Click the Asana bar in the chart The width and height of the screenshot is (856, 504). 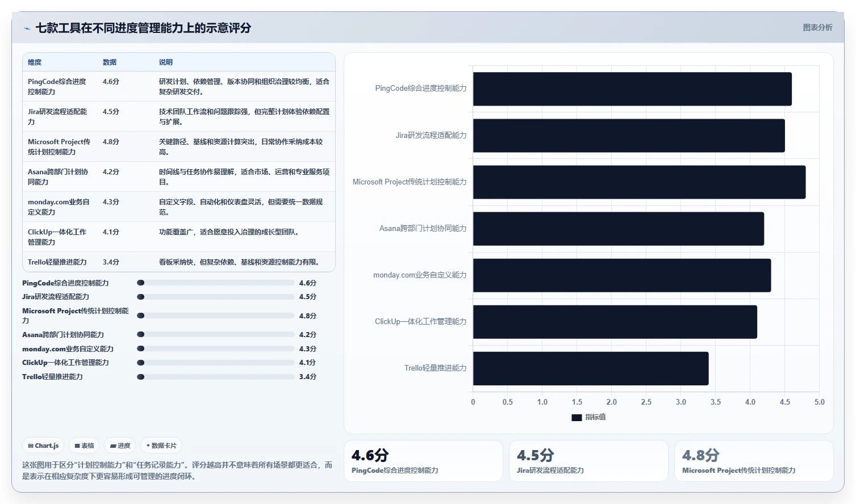(619, 229)
